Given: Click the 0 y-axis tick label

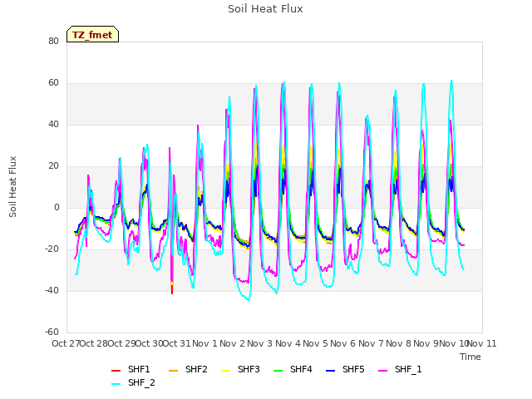Looking at the screenshot, I should pos(57,207).
